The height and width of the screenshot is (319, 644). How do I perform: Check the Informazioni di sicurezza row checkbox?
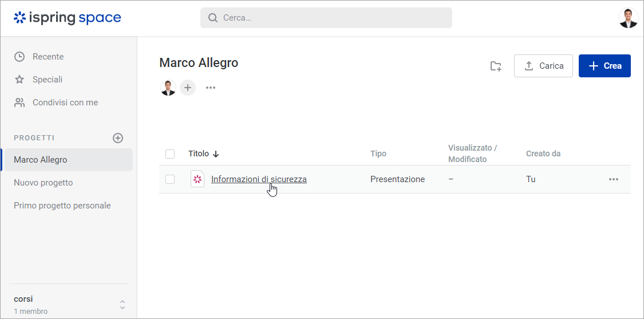pyautogui.click(x=170, y=179)
